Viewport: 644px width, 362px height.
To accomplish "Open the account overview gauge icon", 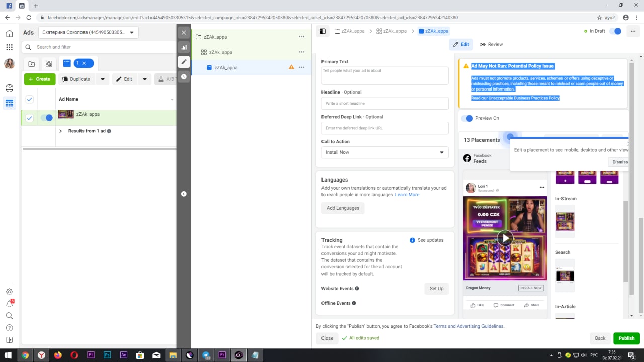I will point(9,88).
